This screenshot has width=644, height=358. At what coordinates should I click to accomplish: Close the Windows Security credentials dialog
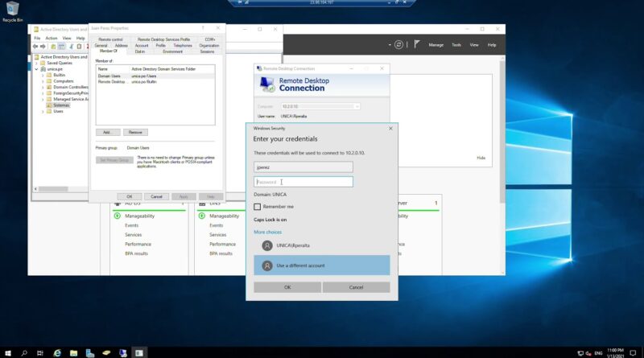coord(390,129)
